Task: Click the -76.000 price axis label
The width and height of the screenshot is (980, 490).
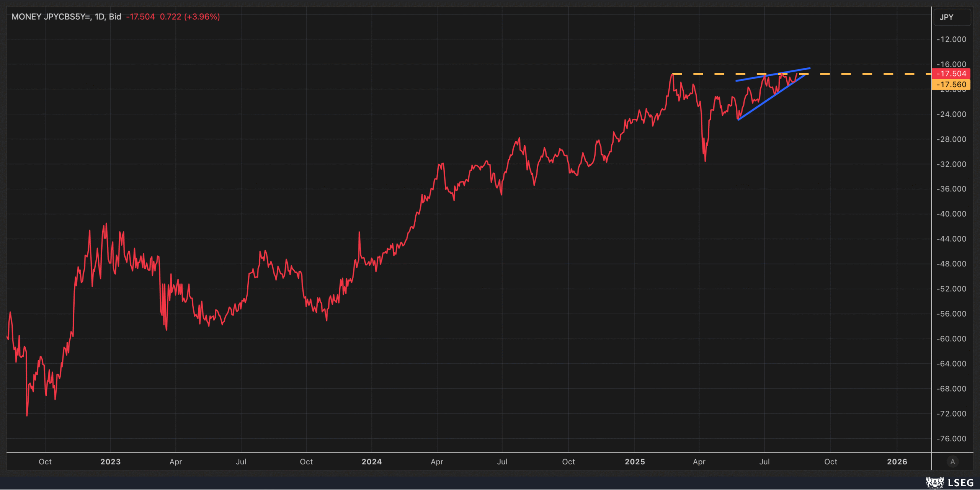Action: pos(951,439)
